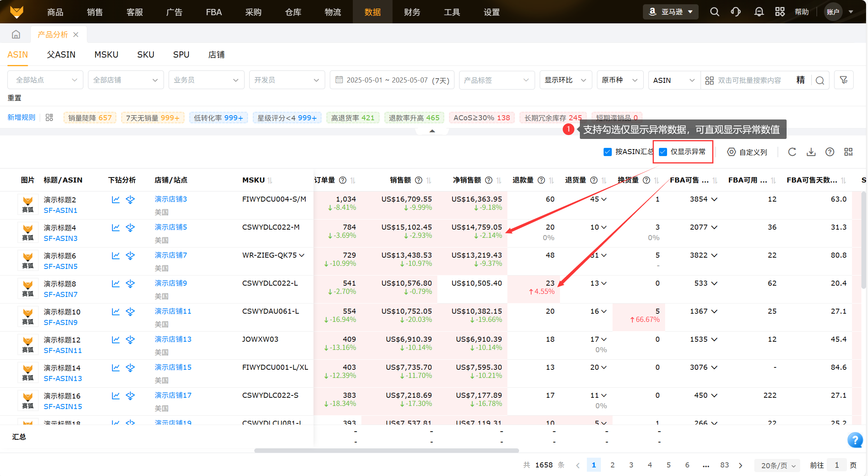Viewport: 868px width, 476px height.
Task: Click the home icon tab
Action: 16,35
